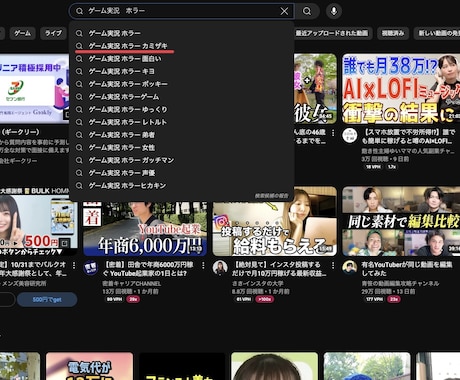Choose the first suggestion ゲーム実況 ホラー
Viewport: 460px width, 380px height.
(182, 33)
